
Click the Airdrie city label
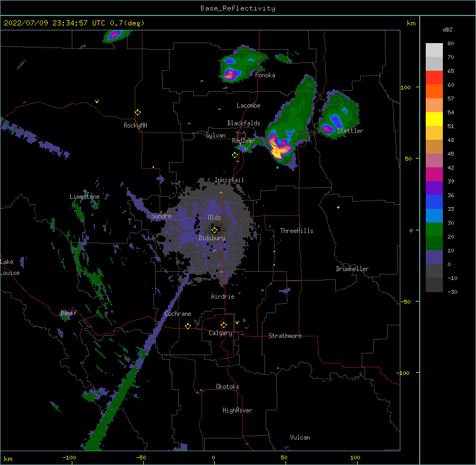(223, 297)
